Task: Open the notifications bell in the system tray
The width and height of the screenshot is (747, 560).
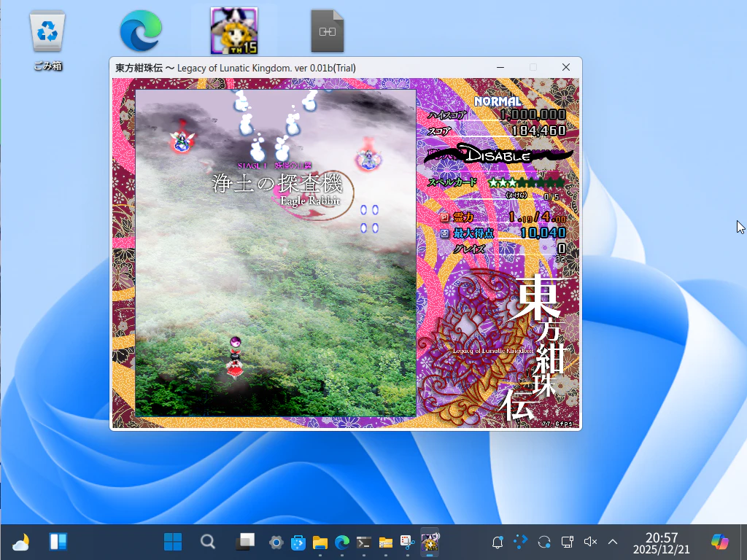Action: (498, 542)
